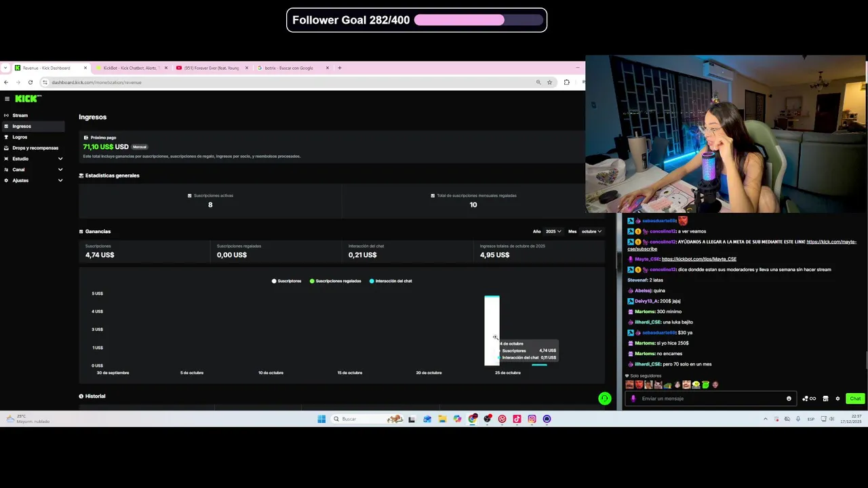This screenshot has width=868, height=488.
Task: Reload the current page
Action: (x=31, y=82)
